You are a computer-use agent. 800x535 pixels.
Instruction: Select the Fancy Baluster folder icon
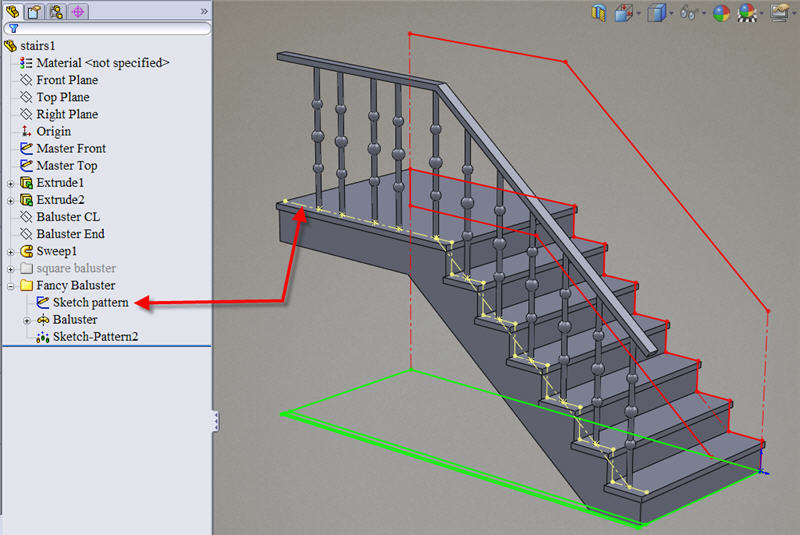point(26,285)
